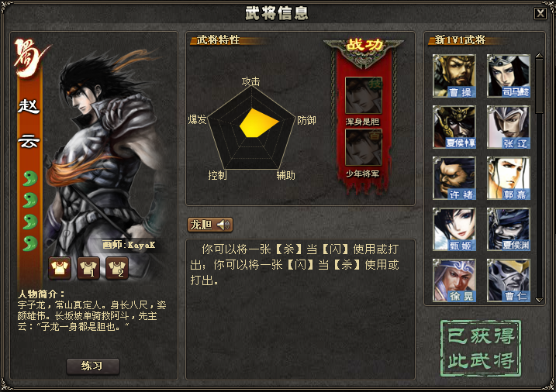Screen dimensions: 556x392
Task: Select the 许褚 general portrait
Action: tap(454, 178)
